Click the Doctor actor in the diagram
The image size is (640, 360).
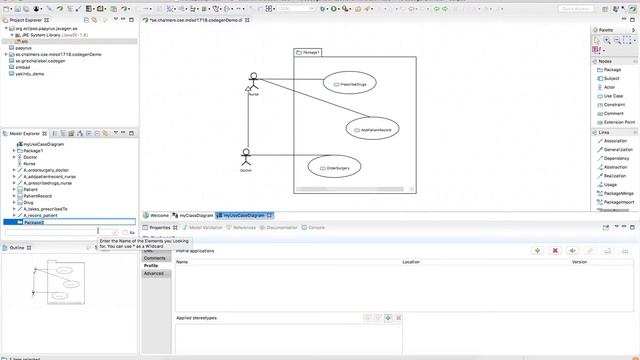(246, 158)
